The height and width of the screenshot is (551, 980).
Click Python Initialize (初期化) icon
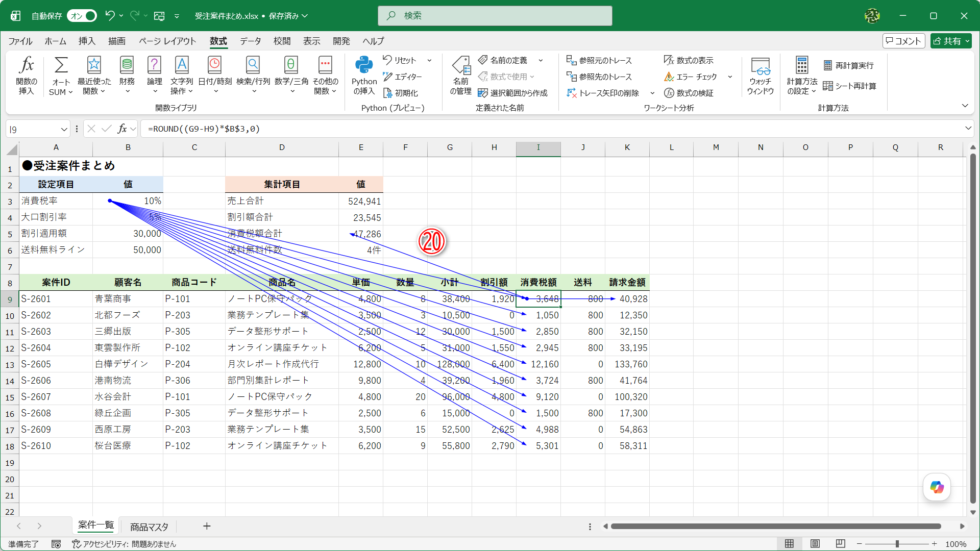(x=388, y=93)
